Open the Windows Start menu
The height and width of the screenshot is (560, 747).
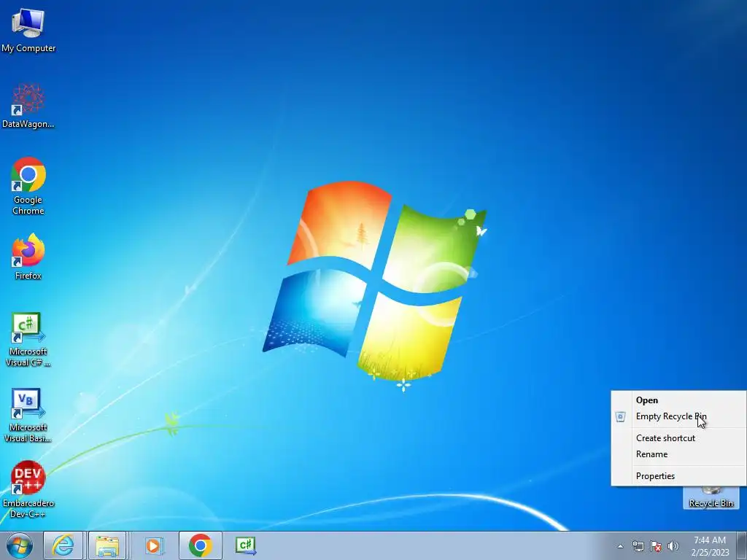(x=20, y=545)
